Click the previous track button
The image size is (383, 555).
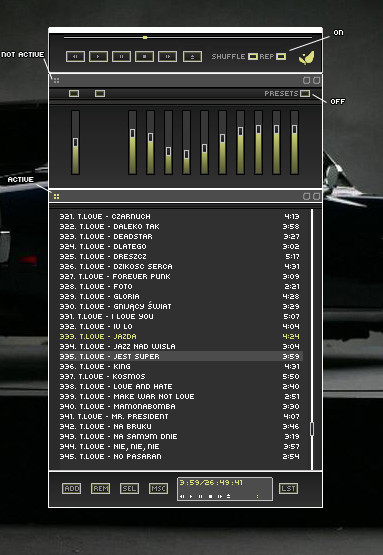click(x=75, y=56)
